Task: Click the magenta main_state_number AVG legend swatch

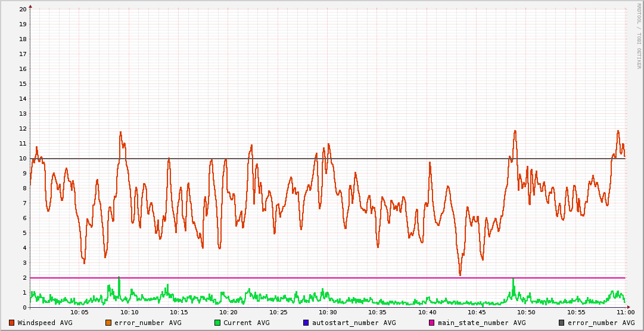Action: click(432, 323)
